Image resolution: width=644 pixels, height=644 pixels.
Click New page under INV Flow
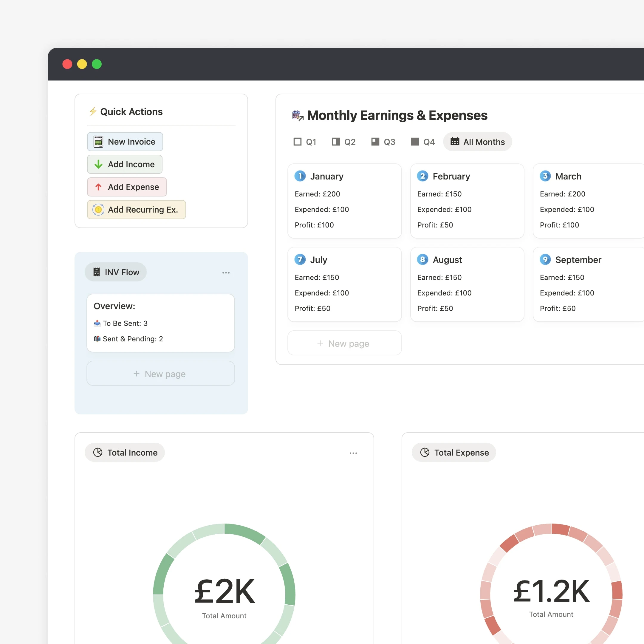coord(161,374)
